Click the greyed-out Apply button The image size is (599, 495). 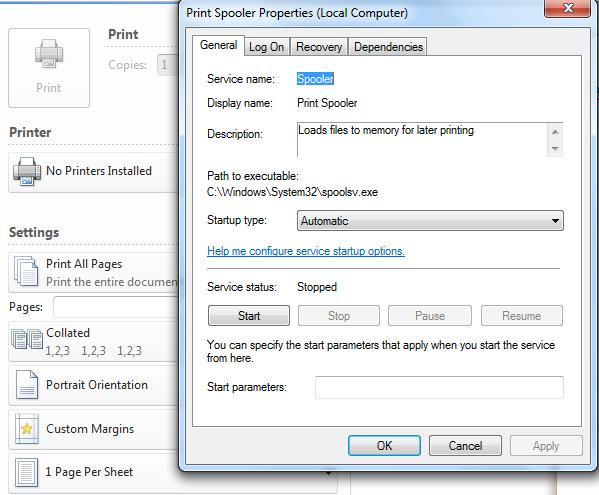tap(546, 446)
